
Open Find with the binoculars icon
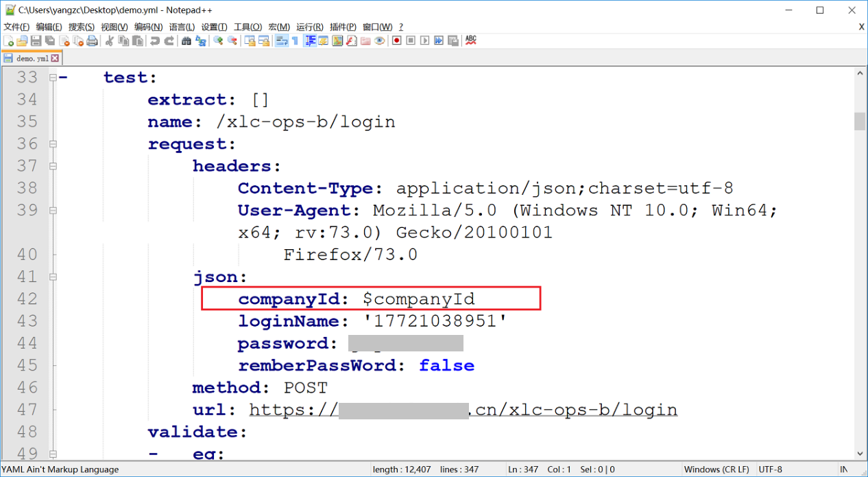(x=186, y=41)
